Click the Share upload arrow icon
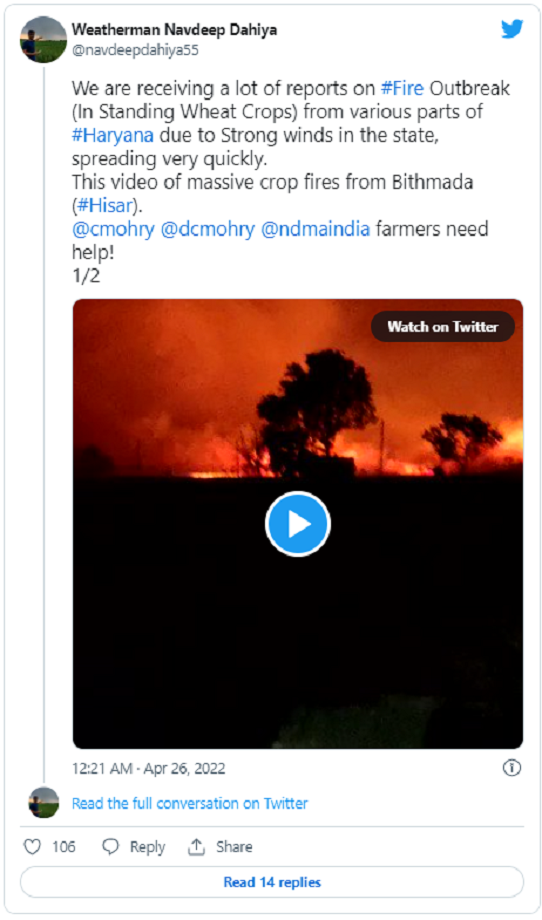This screenshot has width=542, height=920. [x=196, y=847]
